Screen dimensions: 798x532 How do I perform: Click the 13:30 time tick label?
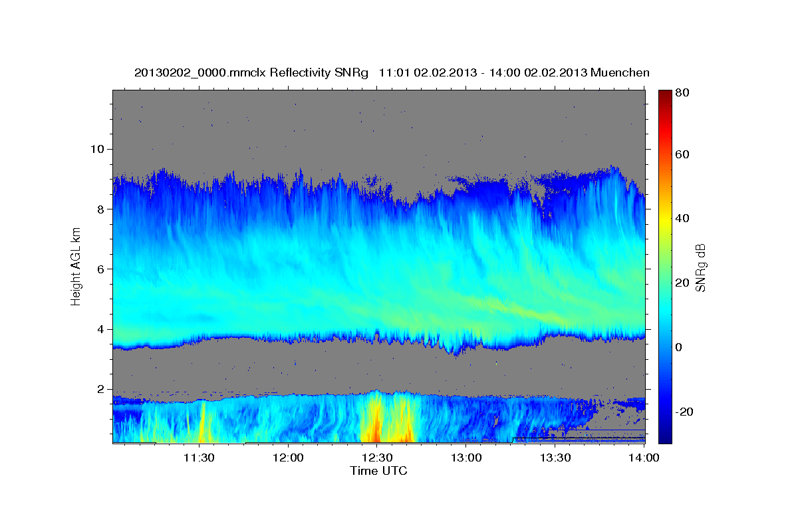click(556, 458)
